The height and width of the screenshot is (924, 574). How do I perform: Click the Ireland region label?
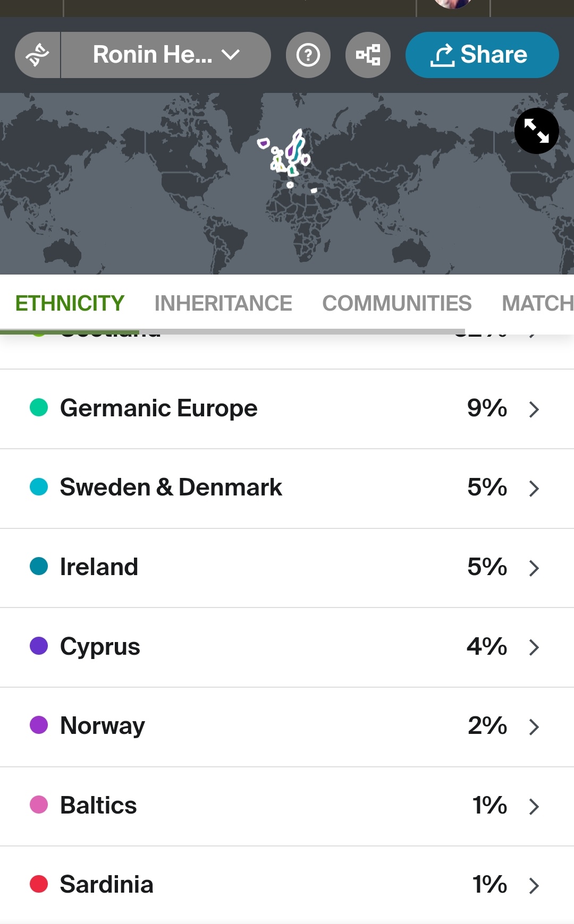pyautogui.click(x=99, y=567)
